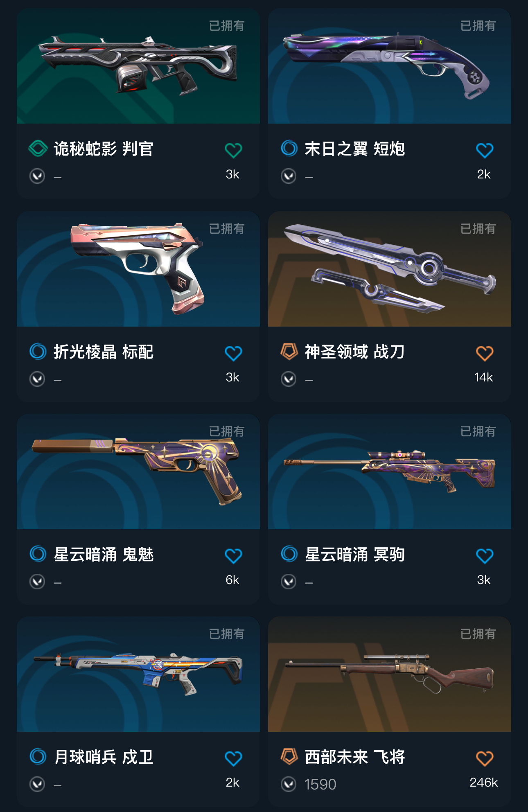Open 星云暗涌 冥驹 sniper thumbnail

[390, 471]
